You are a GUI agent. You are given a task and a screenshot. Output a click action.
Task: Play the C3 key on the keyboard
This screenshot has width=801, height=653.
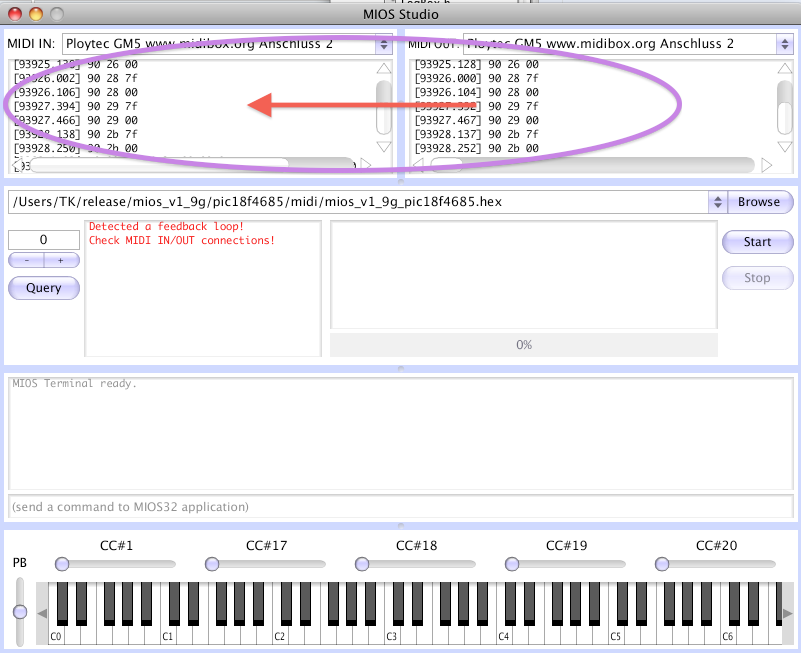coord(391,636)
